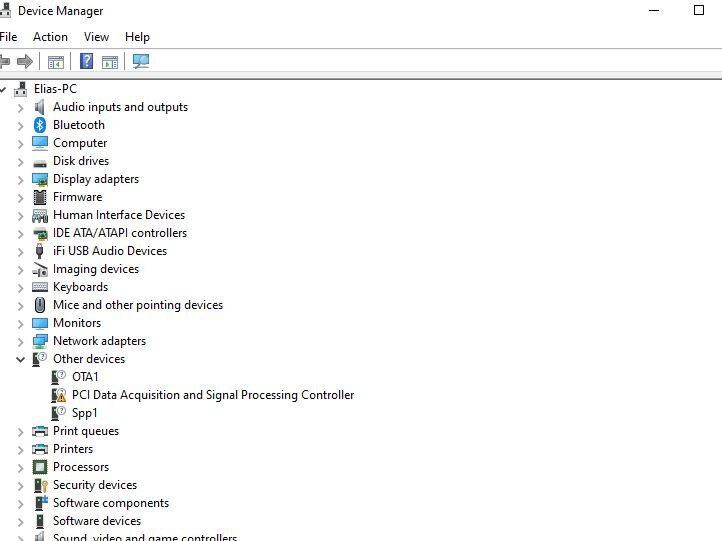Image resolution: width=722 pixels, height=541 pixels.
Task: Expand the Monitors category arrow
Action: tap(20, 324)
